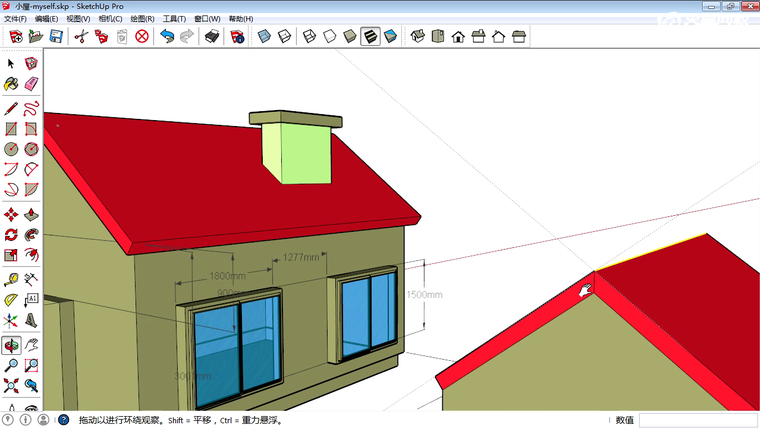Activate the Tape Measure tool
Screen dimensions: 760x428
[x=11, y=279]
